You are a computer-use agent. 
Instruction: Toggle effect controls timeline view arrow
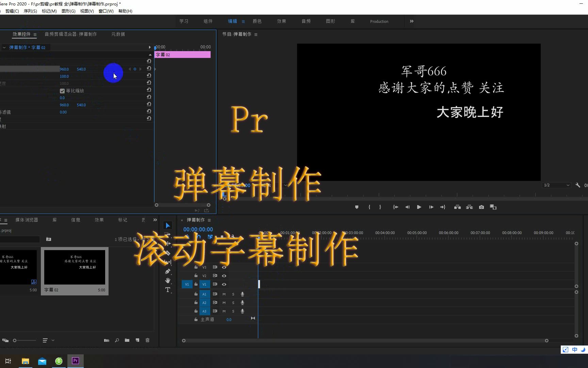click(x=149, y=47)
